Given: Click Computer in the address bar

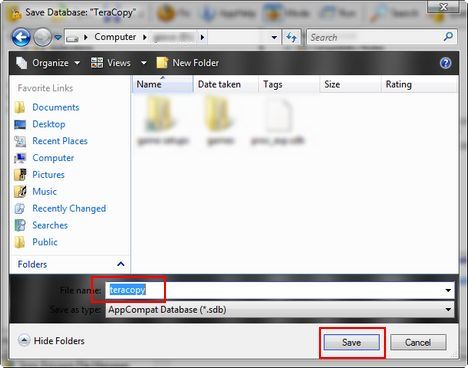Looking at the screenshot, I should (x=115, y=37).
